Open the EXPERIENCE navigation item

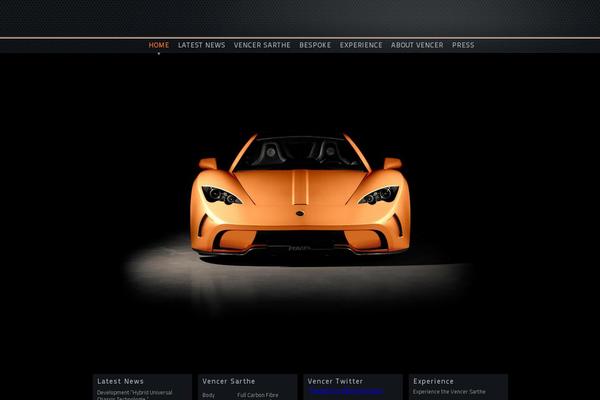(x=361, y=45)
